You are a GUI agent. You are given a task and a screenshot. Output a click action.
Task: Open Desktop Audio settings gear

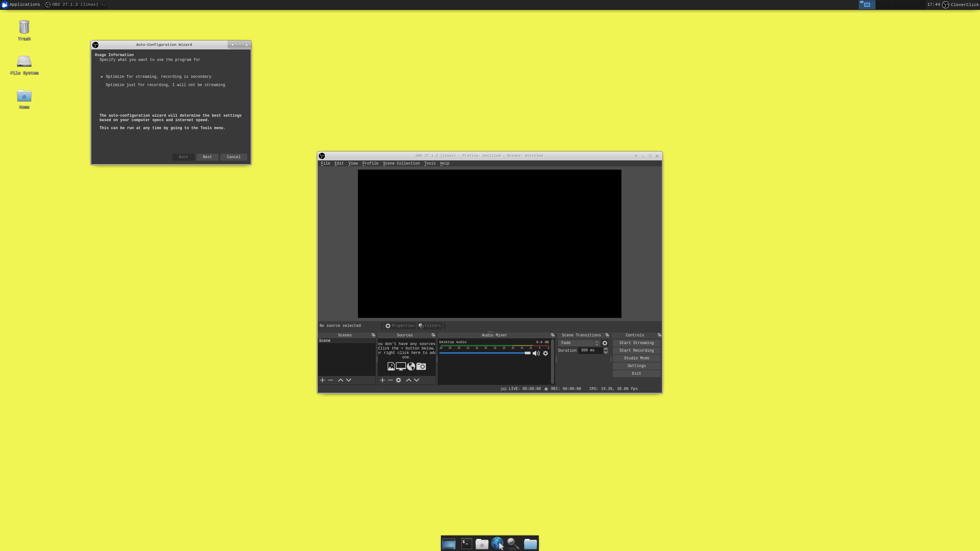pos(546,353)
